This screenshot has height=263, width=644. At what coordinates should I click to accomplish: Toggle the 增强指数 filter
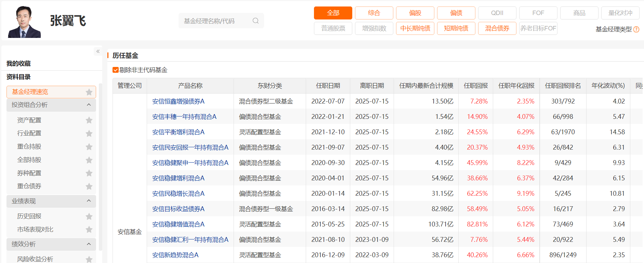tap(374, 28)
